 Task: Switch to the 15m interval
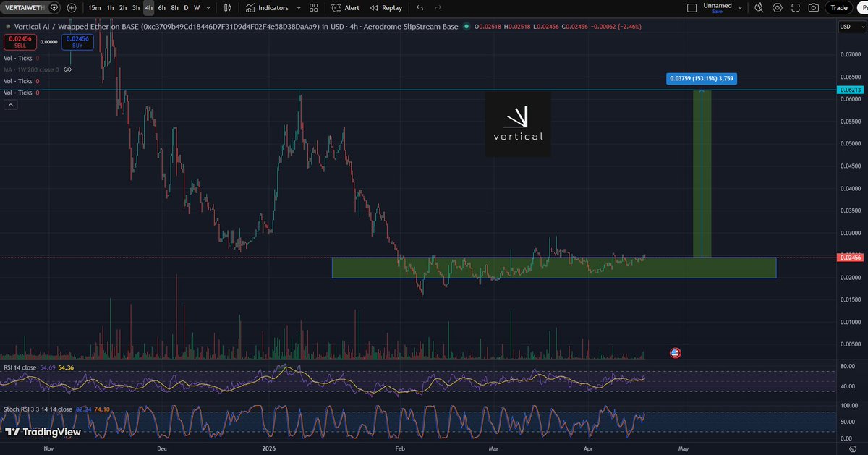point(95,8)
